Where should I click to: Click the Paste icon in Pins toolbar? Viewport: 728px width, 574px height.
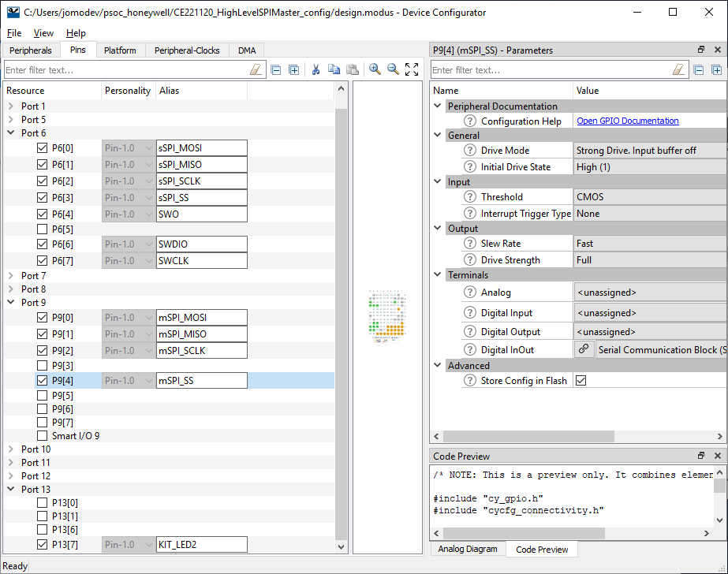pos(353,69)
